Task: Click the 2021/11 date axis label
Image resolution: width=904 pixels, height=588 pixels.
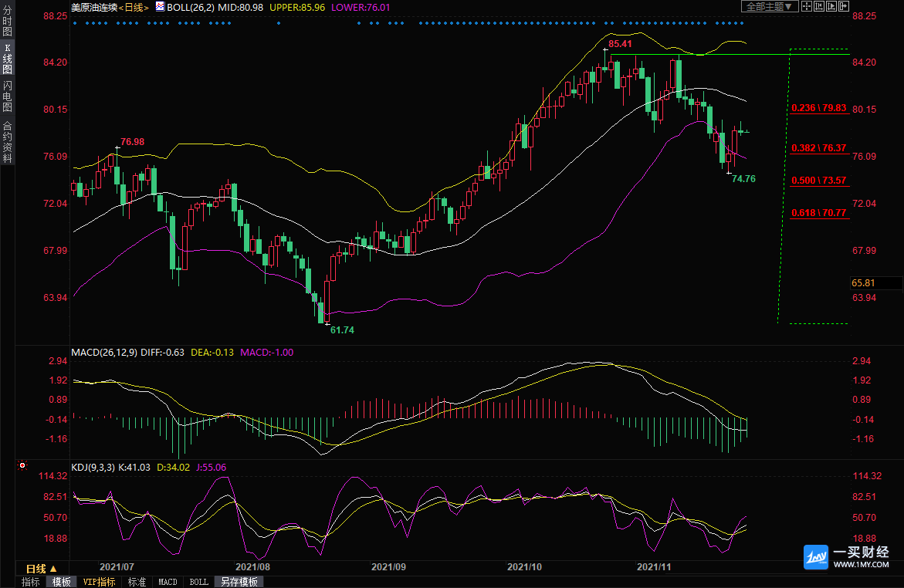Action: pos(654,567)
